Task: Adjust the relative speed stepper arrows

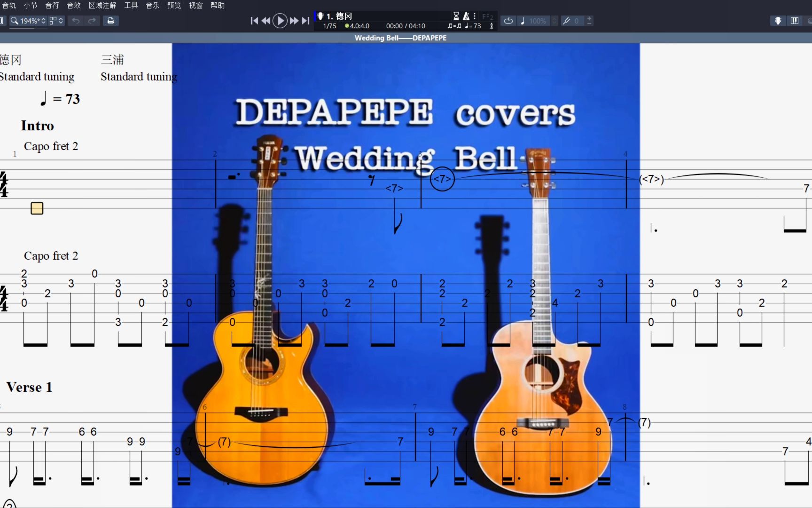Action: [554, 21]
